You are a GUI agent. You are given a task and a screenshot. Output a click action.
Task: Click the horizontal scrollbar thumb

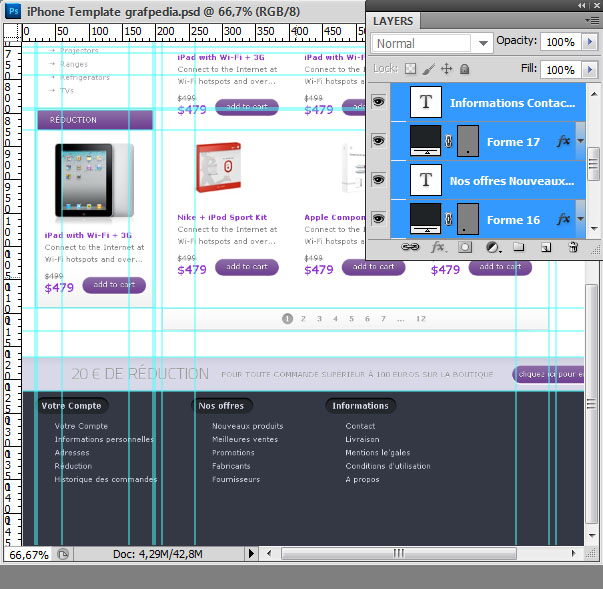tap(399, 554)
